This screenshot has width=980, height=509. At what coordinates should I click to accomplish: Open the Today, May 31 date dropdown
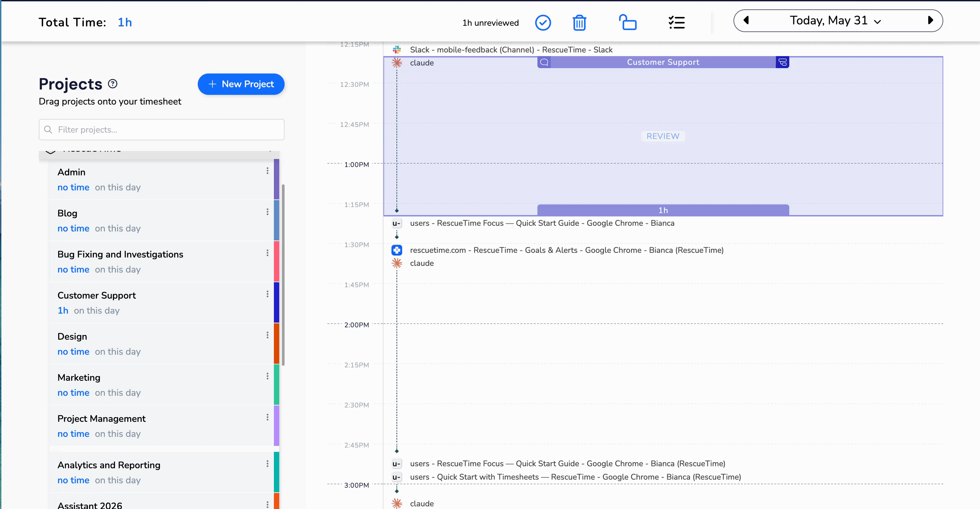[835, 21]
